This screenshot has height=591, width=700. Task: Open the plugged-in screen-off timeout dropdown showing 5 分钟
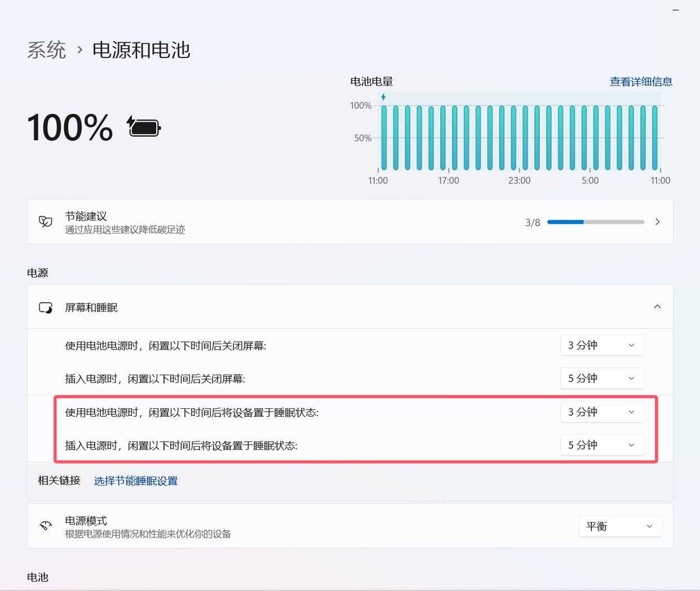pyautogui.click(x=601, y=378)
